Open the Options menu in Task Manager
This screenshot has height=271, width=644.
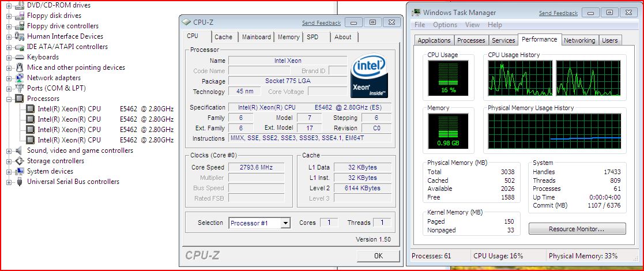(x=445, y=25)
